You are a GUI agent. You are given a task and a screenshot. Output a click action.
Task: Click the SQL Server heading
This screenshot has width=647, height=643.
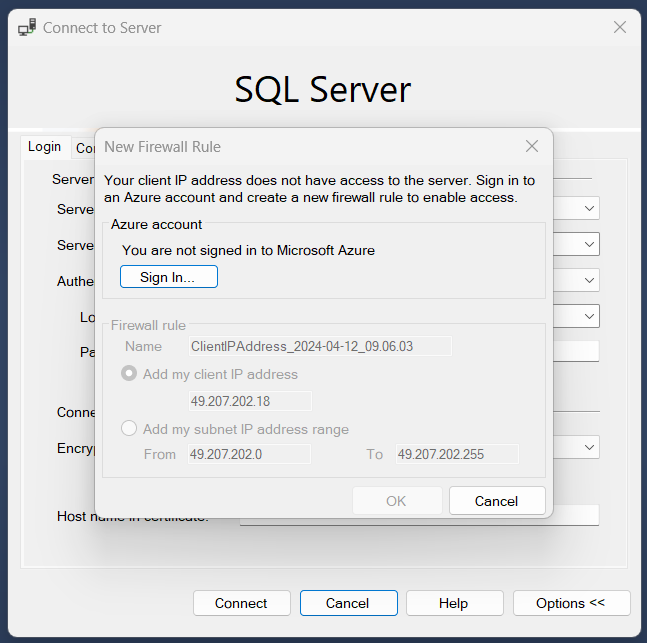[323, 90]
